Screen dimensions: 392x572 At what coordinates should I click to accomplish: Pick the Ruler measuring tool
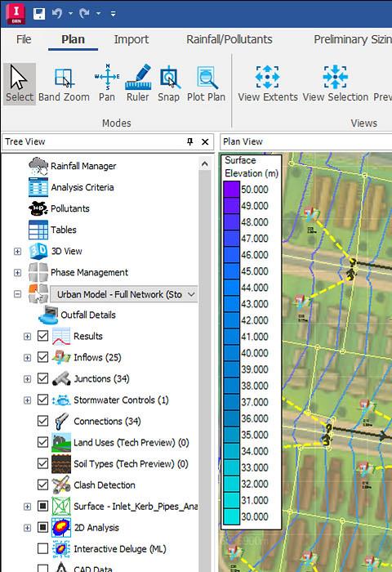click(x=137, y=84)
